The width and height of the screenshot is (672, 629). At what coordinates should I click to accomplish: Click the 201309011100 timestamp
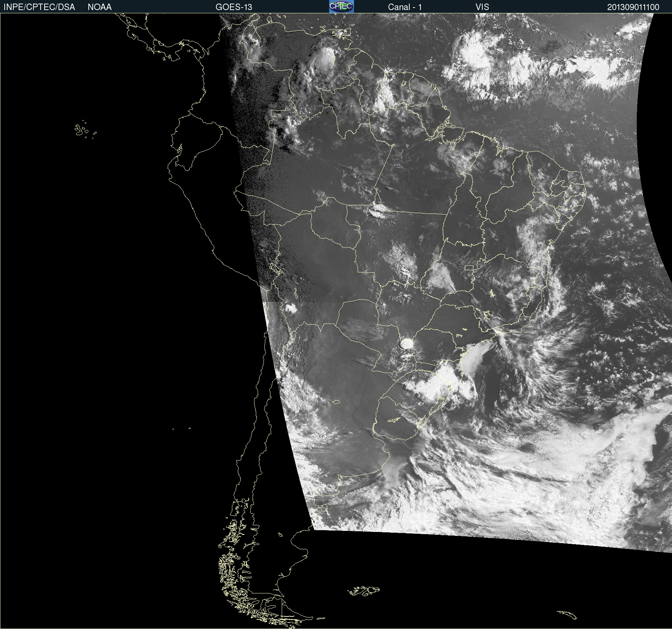coord(633,7)
